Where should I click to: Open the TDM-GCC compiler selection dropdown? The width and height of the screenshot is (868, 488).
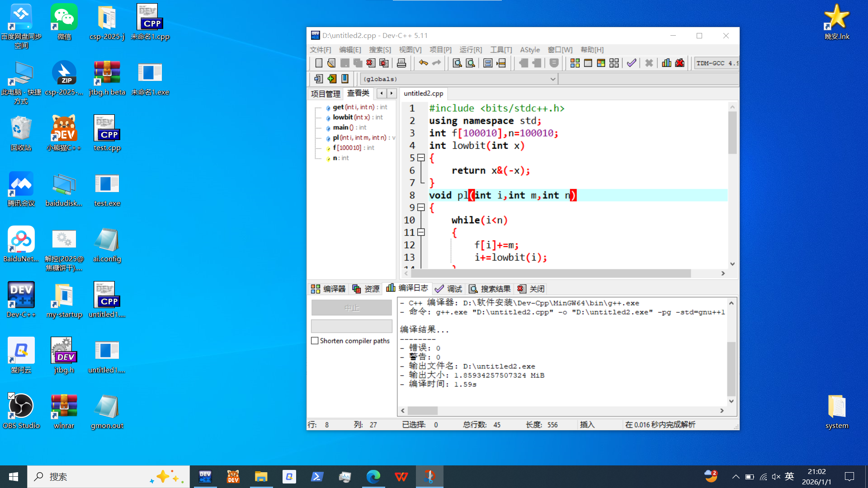[x=717, y=63]
